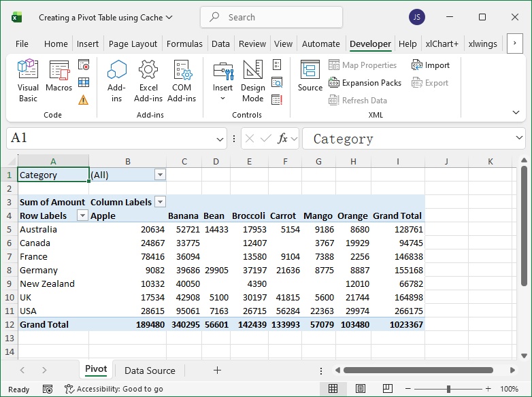Click the zoom slider handle

coord(448,389)
